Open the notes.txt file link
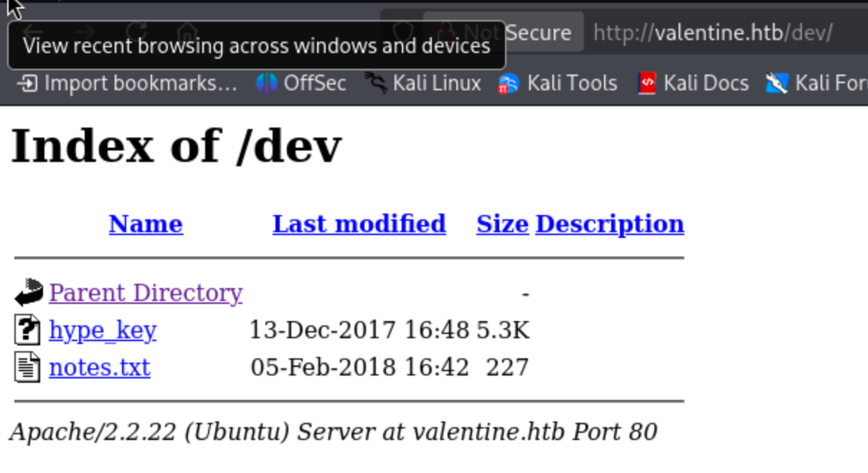 (x=100, y=368)
